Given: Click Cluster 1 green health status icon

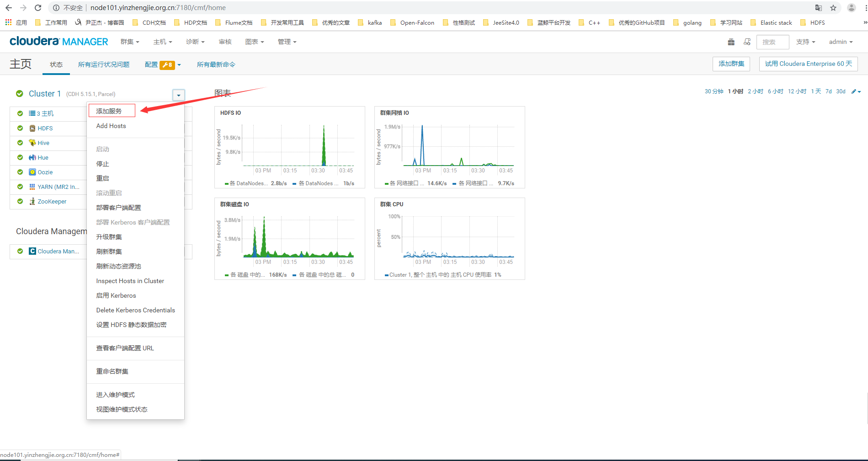Looking at the screenshot, I should [20, 94].
